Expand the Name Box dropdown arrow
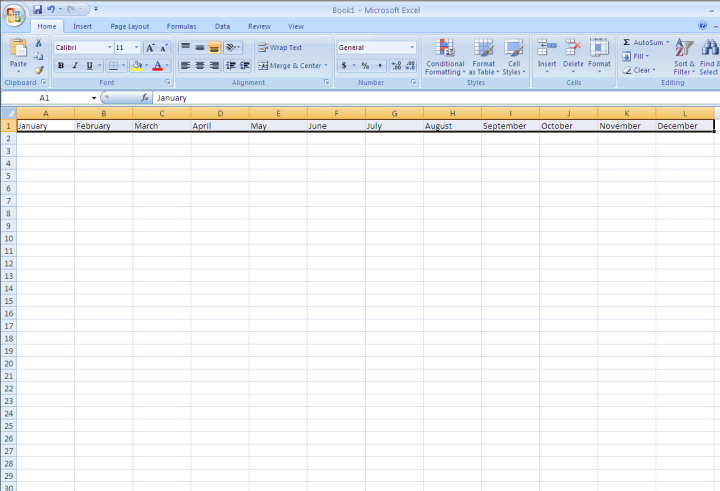The image size is (720, 491). pos(94,98)
